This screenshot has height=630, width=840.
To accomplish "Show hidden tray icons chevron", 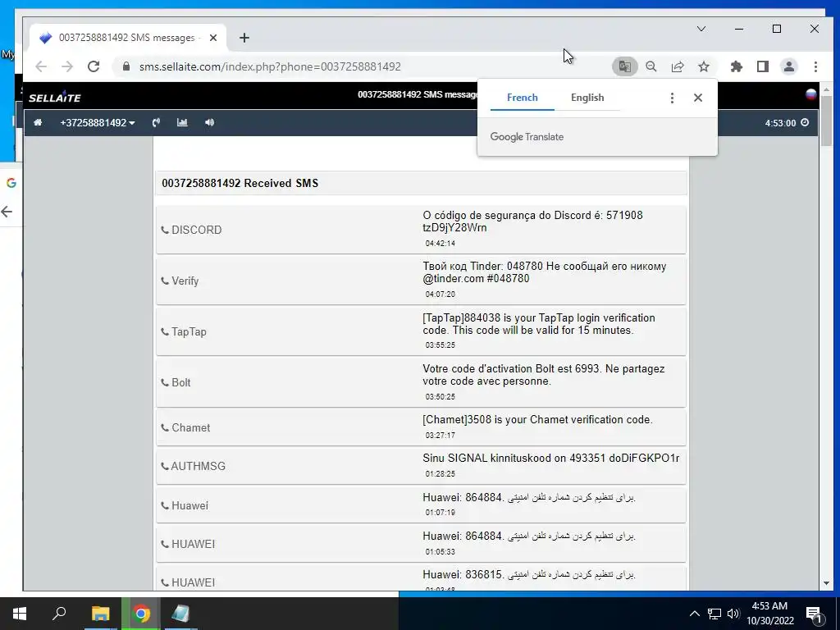I will point(694,614).
